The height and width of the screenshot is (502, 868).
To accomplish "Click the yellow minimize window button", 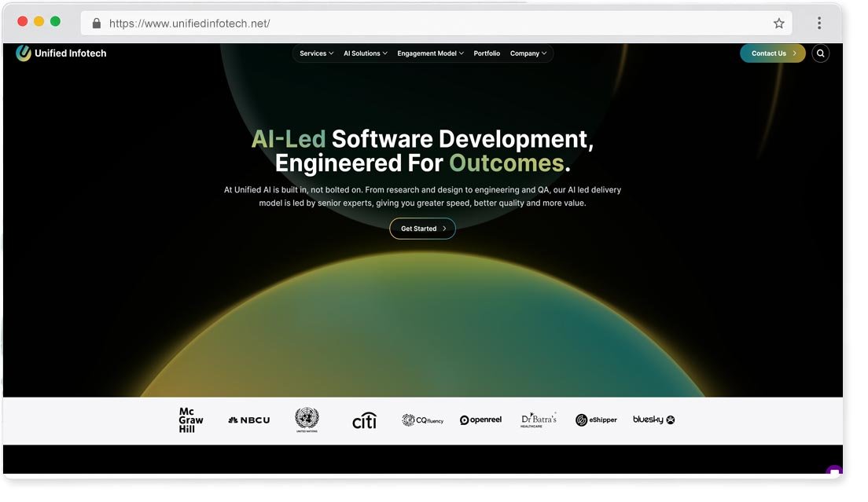I will [39, 21].
